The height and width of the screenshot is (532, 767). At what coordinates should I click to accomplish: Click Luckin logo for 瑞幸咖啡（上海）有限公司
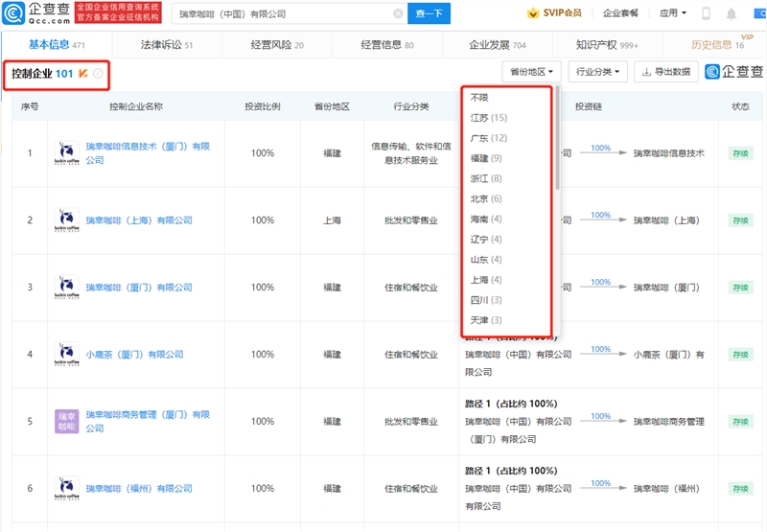tap(67, 220)
